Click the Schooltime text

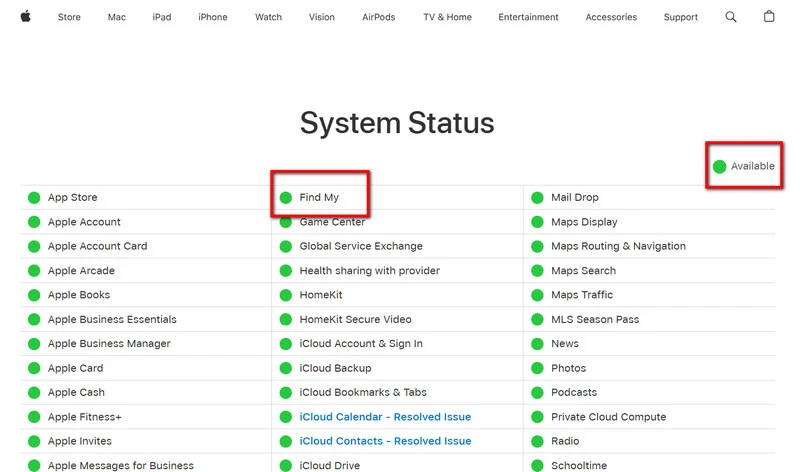pos(579,465)
